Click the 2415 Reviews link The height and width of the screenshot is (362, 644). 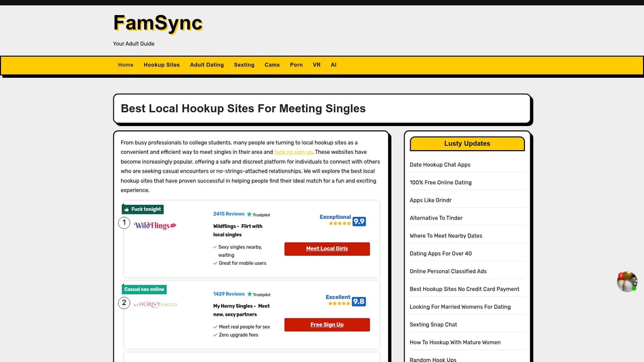[229, 214]
